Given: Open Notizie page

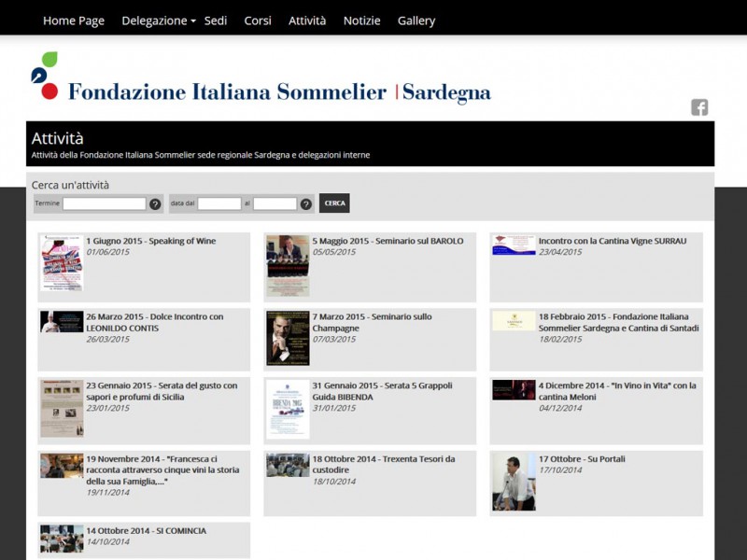Looking at the screenshot, I should (361, 21).
